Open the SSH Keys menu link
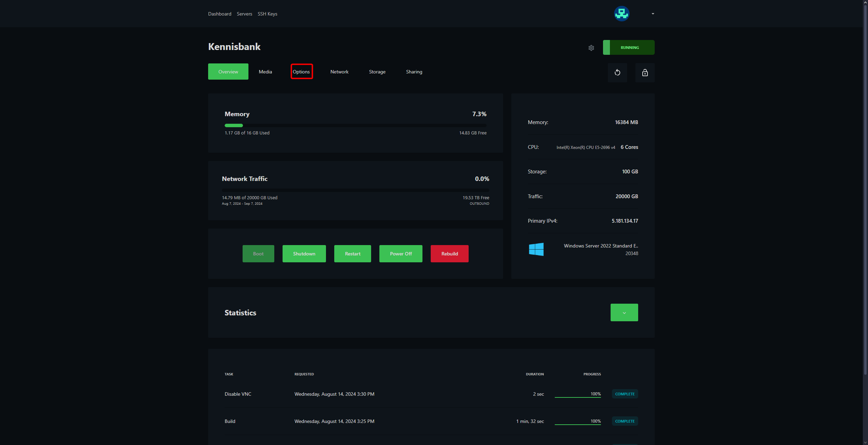This screenshot has width=868, height=445. (267, 14)
